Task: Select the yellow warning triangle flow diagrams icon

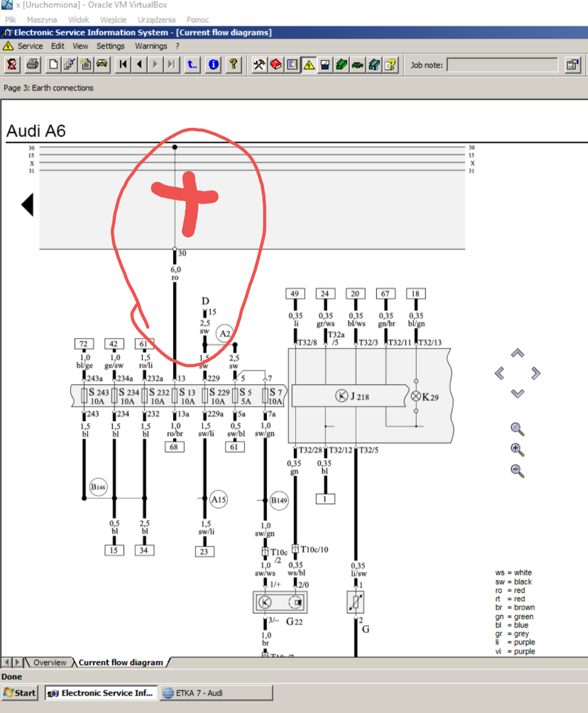Action: (x=309, y=65)
